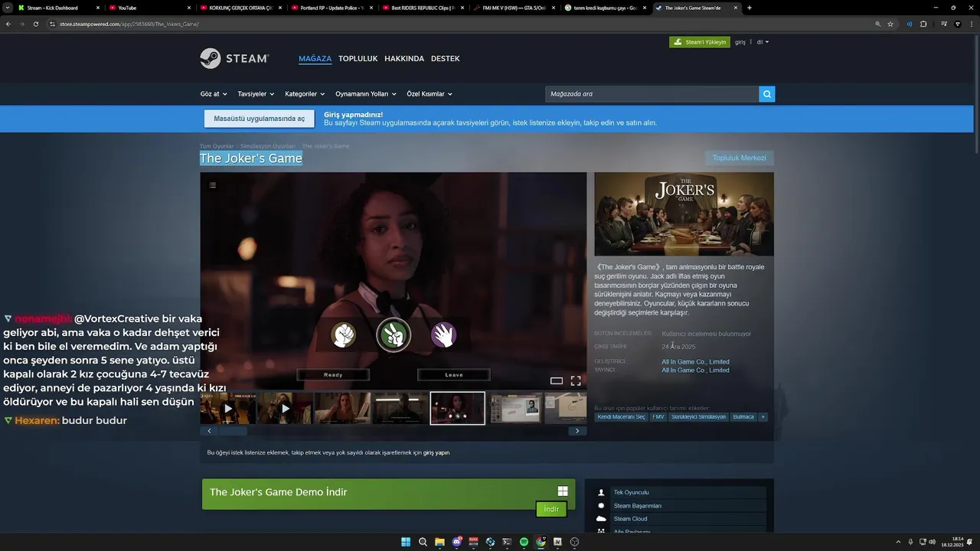Open File Explorer from taskbar

click(x=439, y=542)
